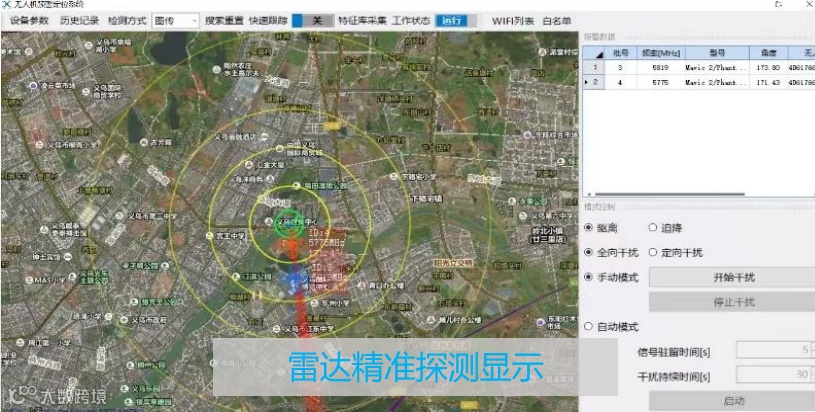Open the 历史记录 menu
Viewport: 815px width, 412px height.
click(80, 21)
